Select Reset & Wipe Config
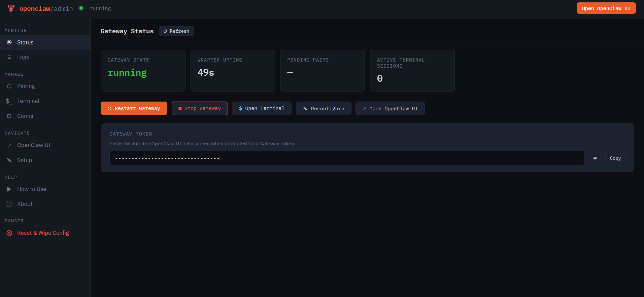 [x=45, y=233]
